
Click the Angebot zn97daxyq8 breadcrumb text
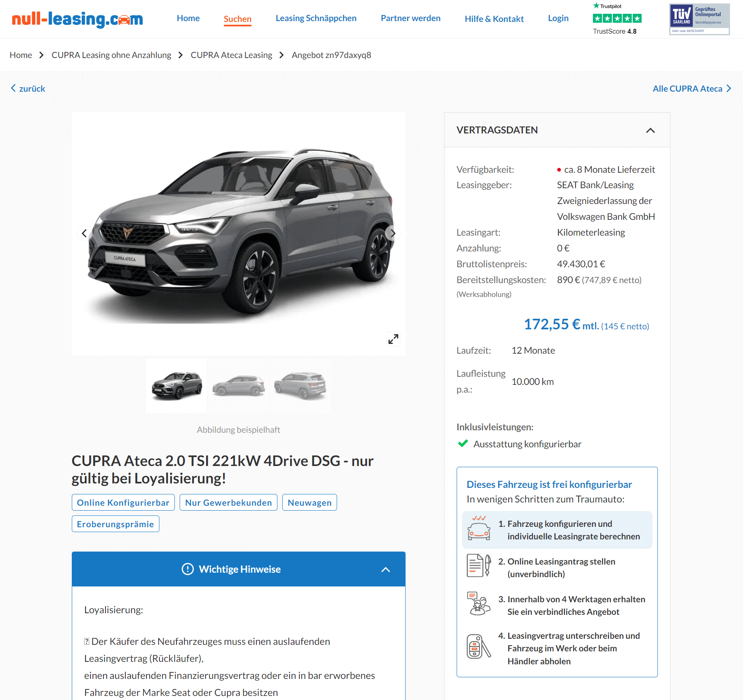(331, 55)
